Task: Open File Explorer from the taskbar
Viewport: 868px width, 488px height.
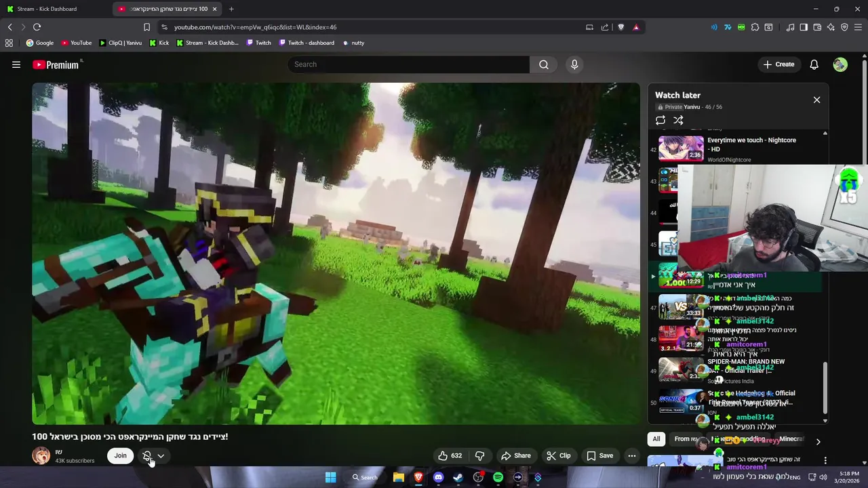Action: point(399,477)
